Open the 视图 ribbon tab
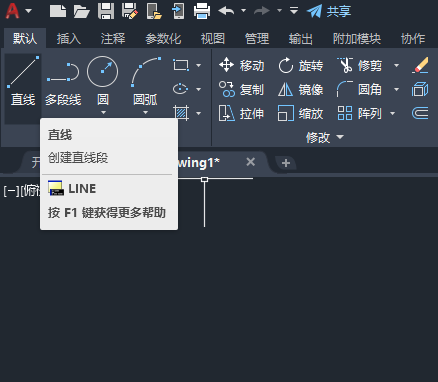The image size is (438, 382). coord(213,39)
